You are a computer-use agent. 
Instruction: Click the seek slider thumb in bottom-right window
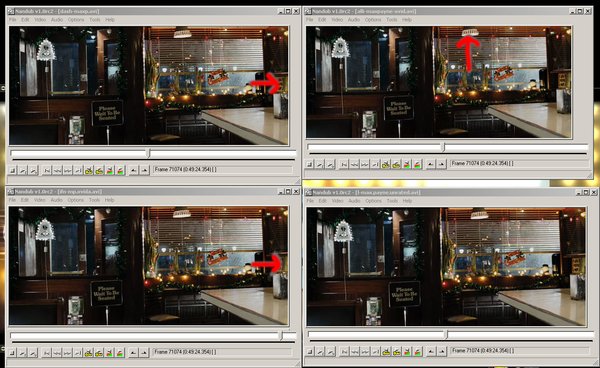coord(446,335)
